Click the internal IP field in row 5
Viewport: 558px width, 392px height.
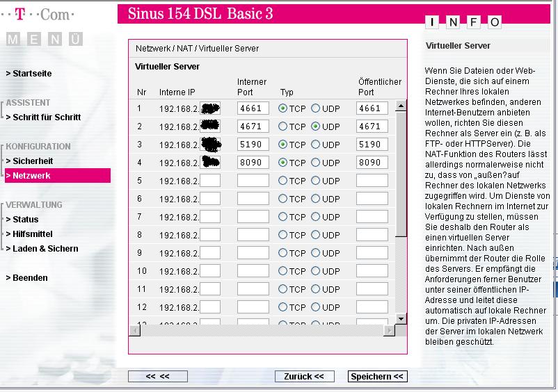coord(210,181)
